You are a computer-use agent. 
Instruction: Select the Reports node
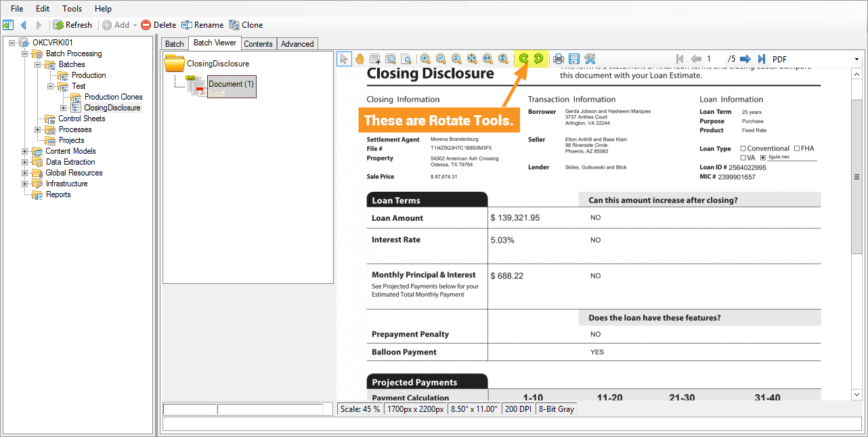(x=58, y=194)
